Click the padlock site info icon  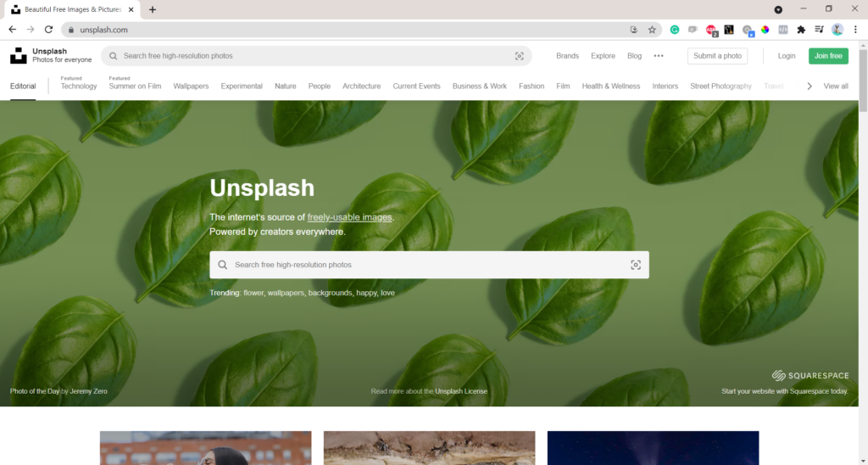pos(71,30)
